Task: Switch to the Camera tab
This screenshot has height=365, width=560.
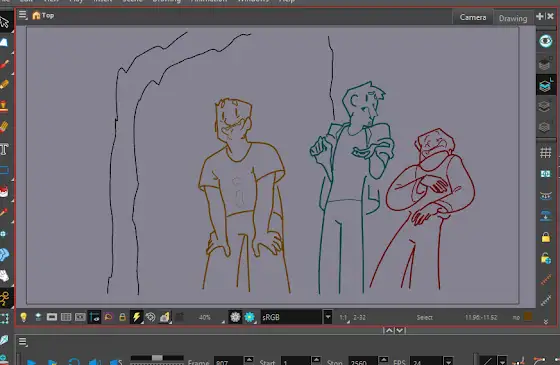Action: click(472, 17)
